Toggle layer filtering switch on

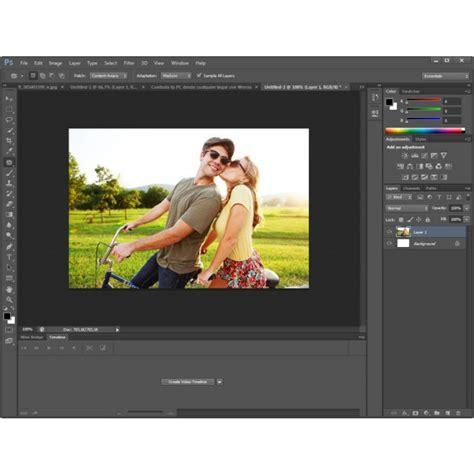tap(468, 198)
